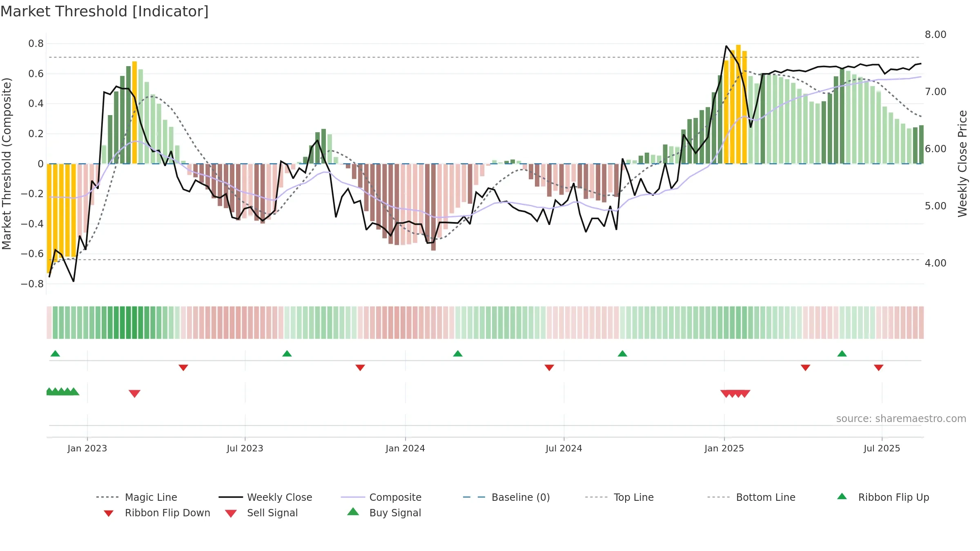980x551 pixels.
Task: Open the source: sharemaestro.com link text
Action: click(x=901, y=418)
